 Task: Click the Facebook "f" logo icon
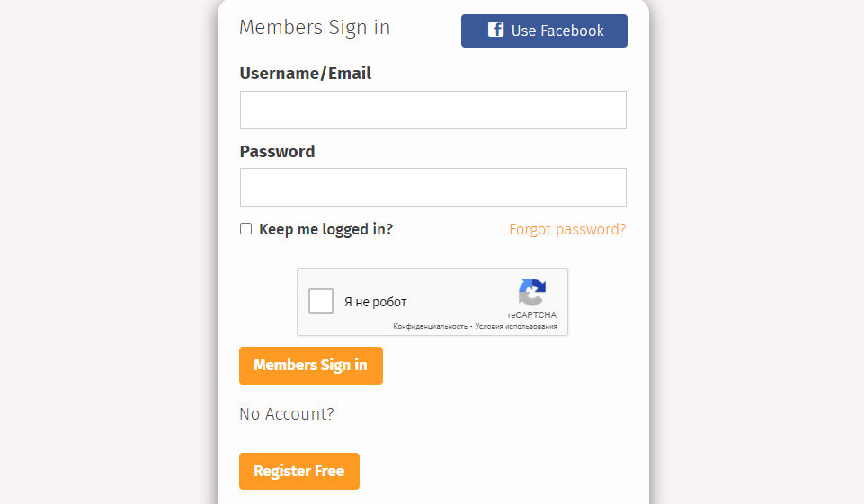pyautogui.click(x=495, y=30)
